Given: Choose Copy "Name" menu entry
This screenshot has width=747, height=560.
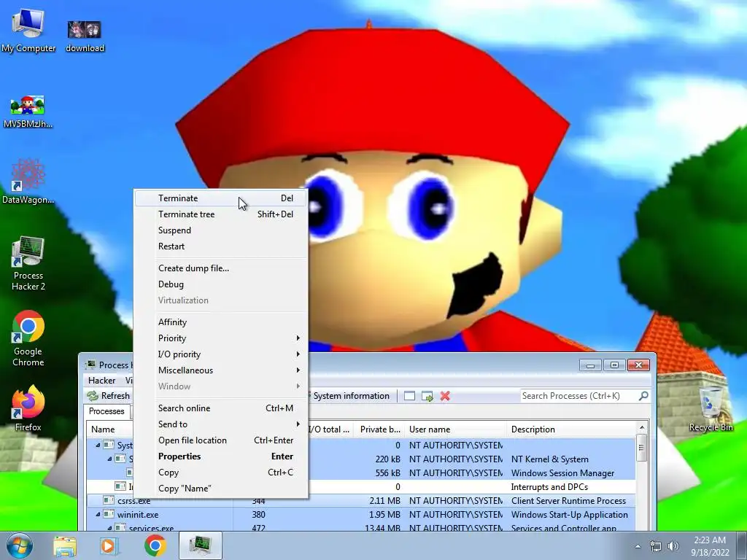Looking at the screenshot, I should coord(221,489).
